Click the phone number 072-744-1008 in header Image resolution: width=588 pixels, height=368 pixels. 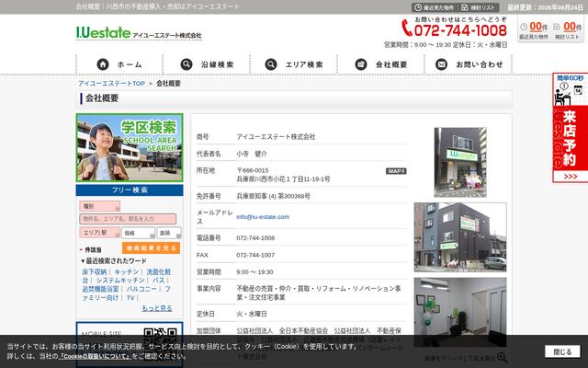pyautogui.click(x=460, y=30)
